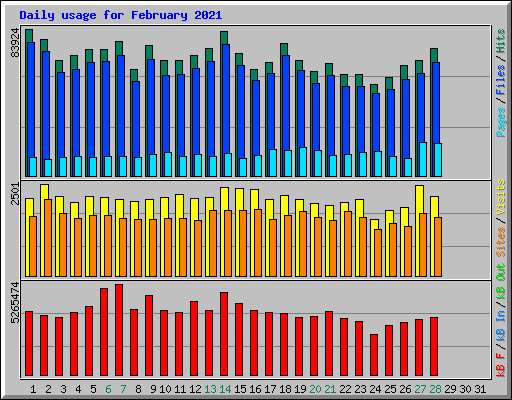Image resolution: width=512 pixels, height=400 pixels.
Task: Click the orange 'Sites' legend label
Action: pos(501,242)
